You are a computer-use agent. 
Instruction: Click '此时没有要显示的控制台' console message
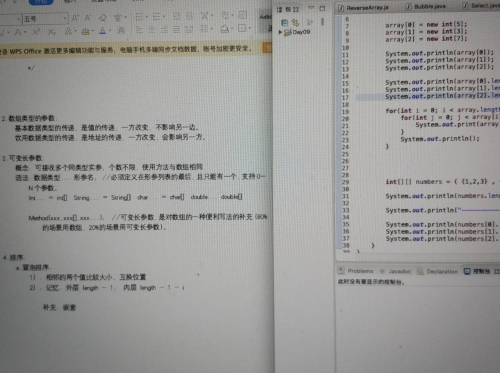click(371, 282)
